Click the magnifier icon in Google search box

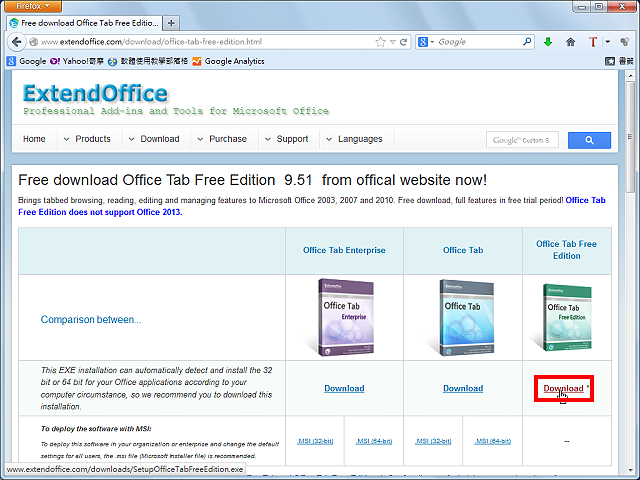pos(527,42)
